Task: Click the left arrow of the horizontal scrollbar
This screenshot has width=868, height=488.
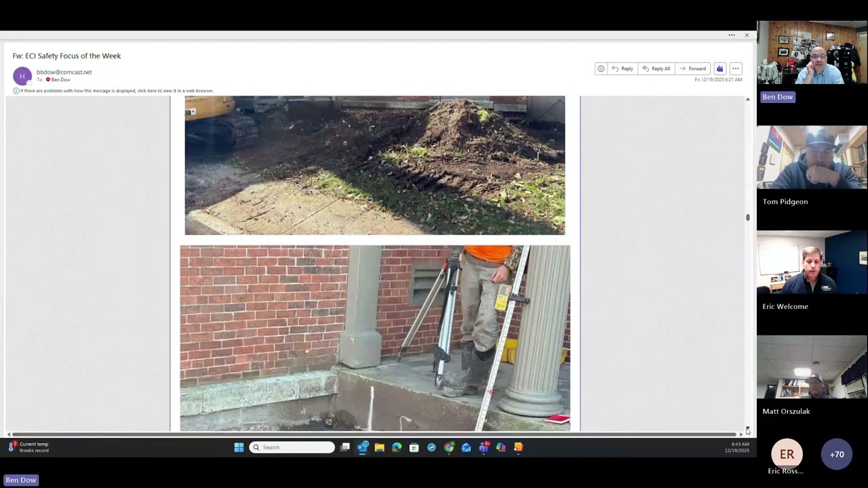Action: click(x=8, y=434)
